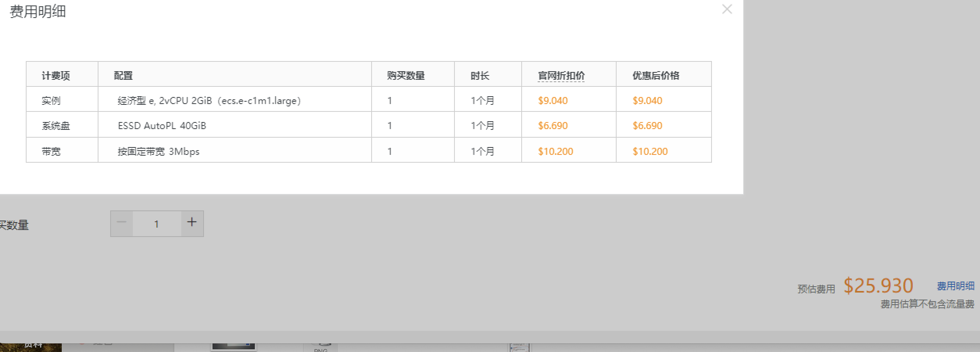Click the underlined 官网折扣价 column header
The width and height of the screenshot is (980, 352).
point(561,75)
